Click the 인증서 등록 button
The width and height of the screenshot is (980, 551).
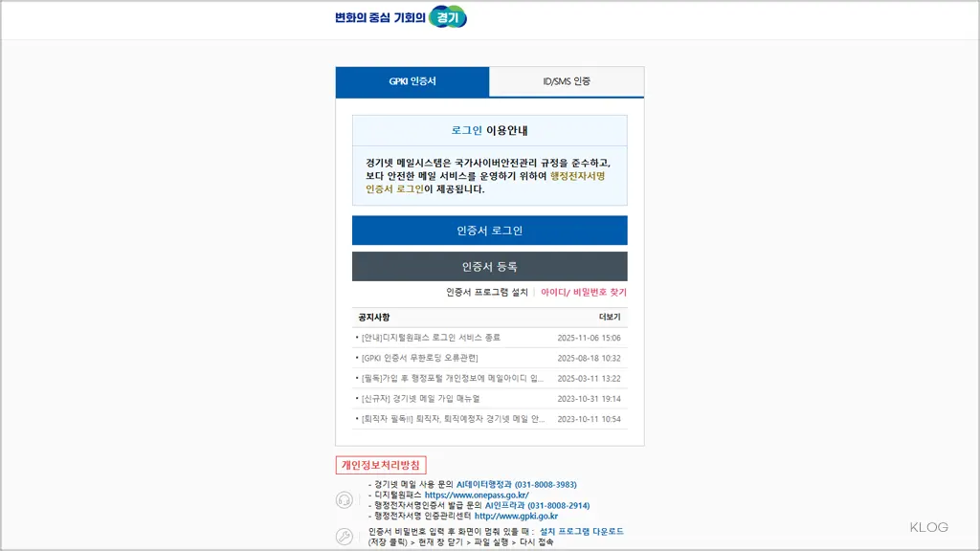[x=491, y=265]
